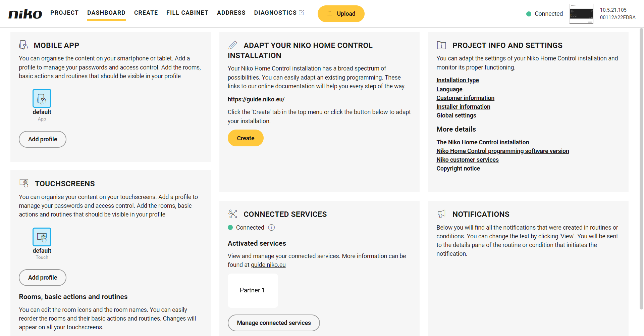Open The Niko Home Control installation link

point(483,142)
